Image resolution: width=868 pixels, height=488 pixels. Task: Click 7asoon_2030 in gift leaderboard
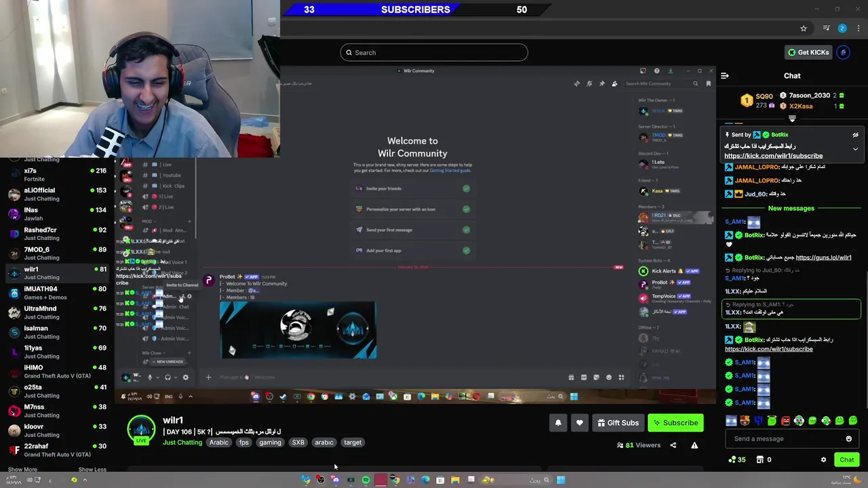click(x=810, y=96)
